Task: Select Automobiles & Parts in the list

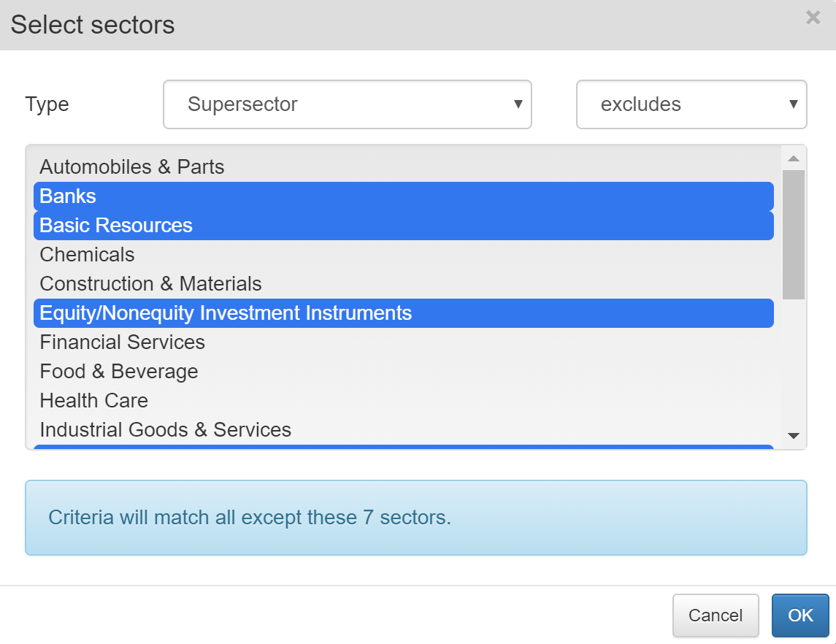Action: (x=404, y=167)
